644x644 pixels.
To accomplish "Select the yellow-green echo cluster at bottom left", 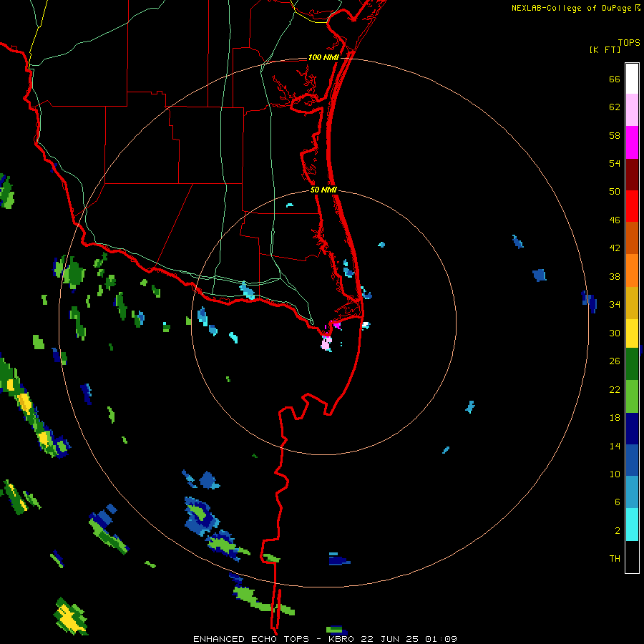I will (x=71, y=616).
